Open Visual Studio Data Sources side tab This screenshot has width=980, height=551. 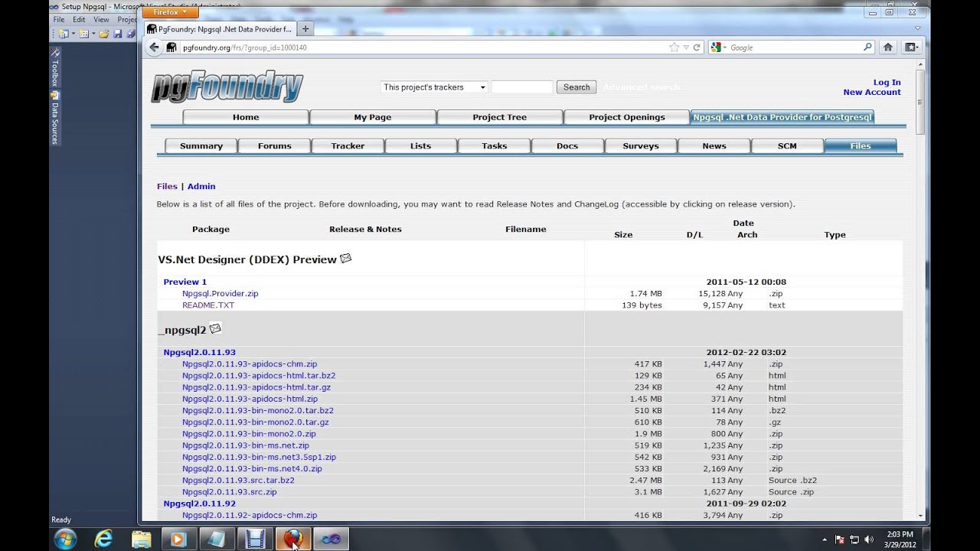point(54,119)
